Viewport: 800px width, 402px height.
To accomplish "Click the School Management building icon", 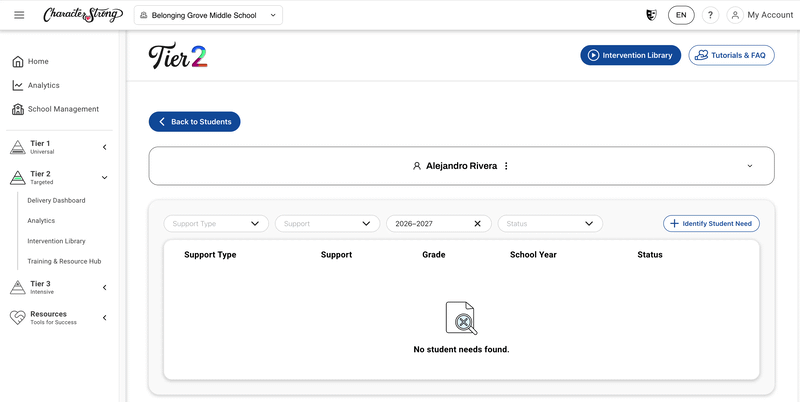I will click(18, 109).
